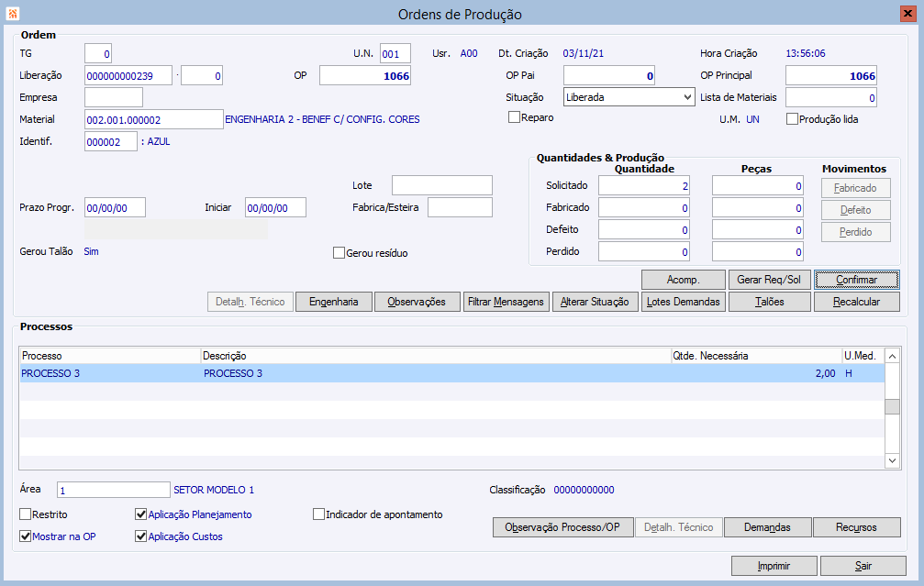The image size is (924, 586).
Task: Uncheck Aplicação Planejamento
Action: pos(140,514)
